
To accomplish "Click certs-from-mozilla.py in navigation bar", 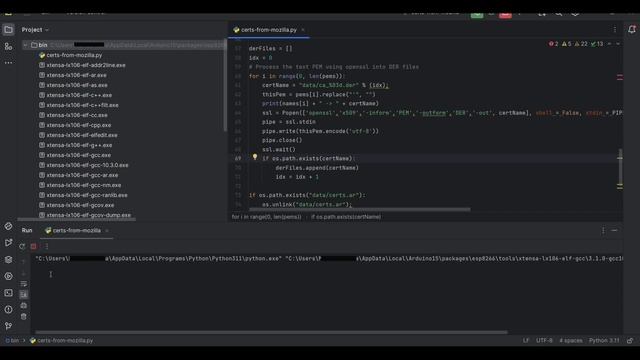I will pos(61,340).
